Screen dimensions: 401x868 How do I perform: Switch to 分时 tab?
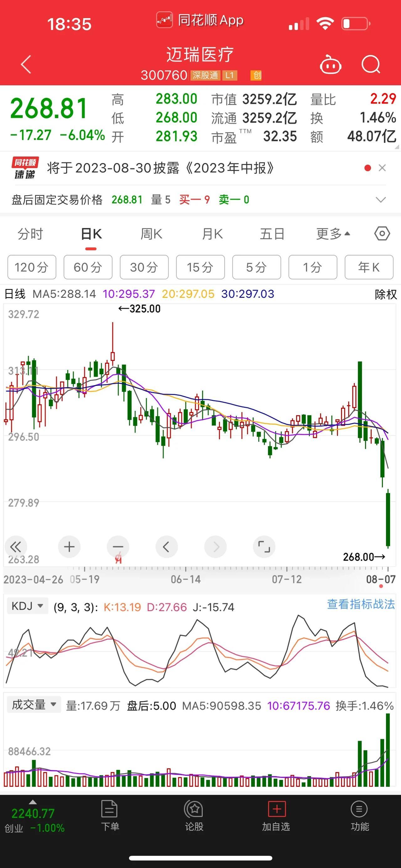pos(30,234)
